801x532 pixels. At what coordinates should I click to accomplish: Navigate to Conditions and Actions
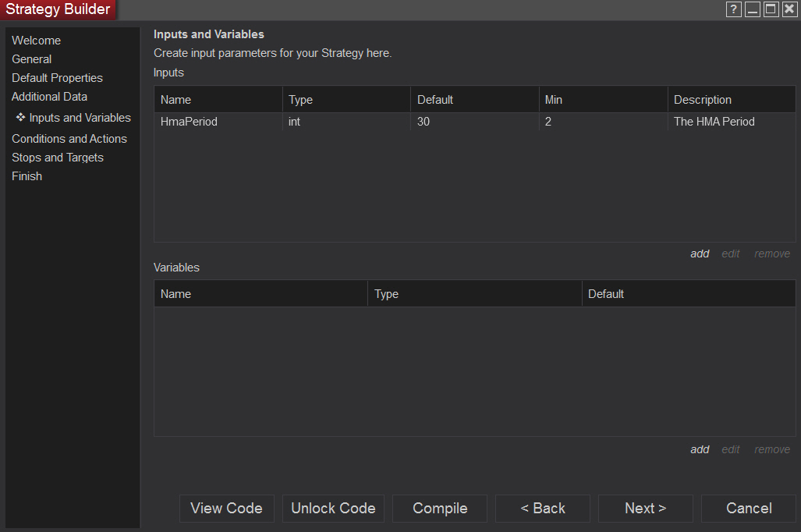[69, 139]
